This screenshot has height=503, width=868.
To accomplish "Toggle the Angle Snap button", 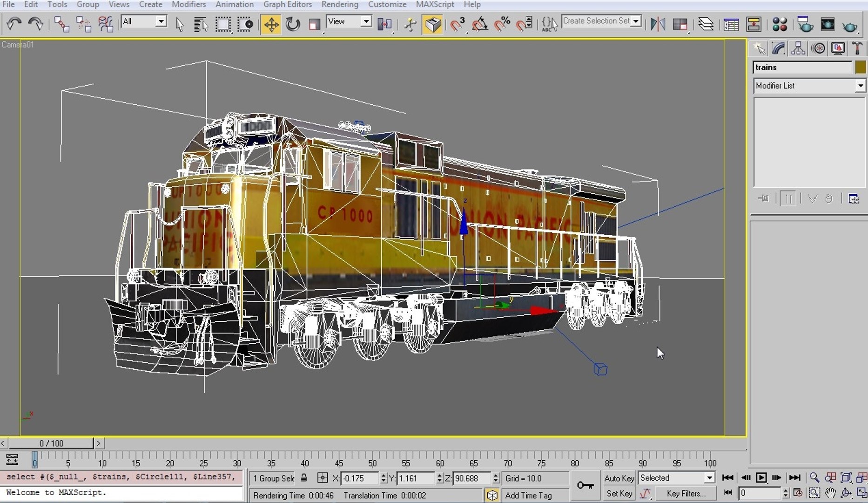I will pos(480,24).
